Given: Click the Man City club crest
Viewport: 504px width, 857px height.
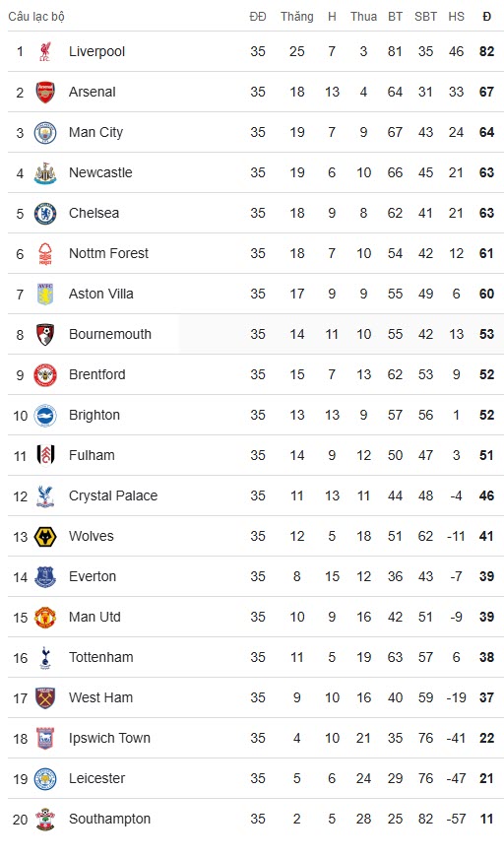Looking at the screenshot, I should (x=45, y=133).
